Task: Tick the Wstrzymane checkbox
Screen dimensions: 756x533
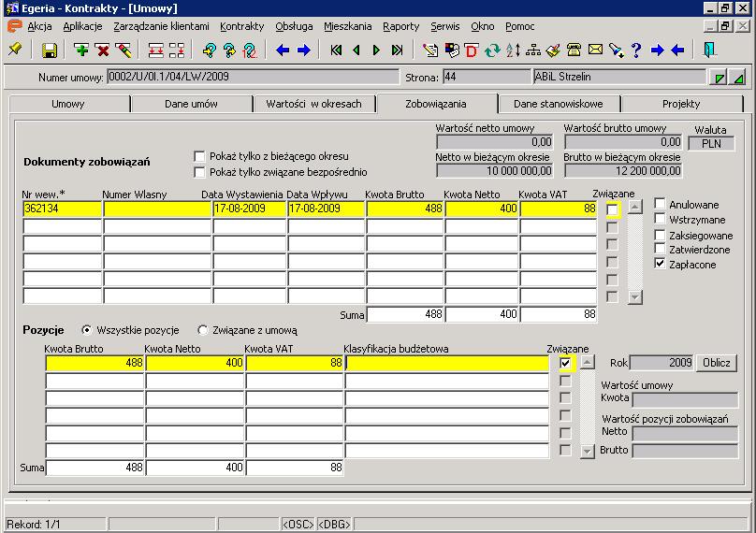Action: (x=660, y=218)
